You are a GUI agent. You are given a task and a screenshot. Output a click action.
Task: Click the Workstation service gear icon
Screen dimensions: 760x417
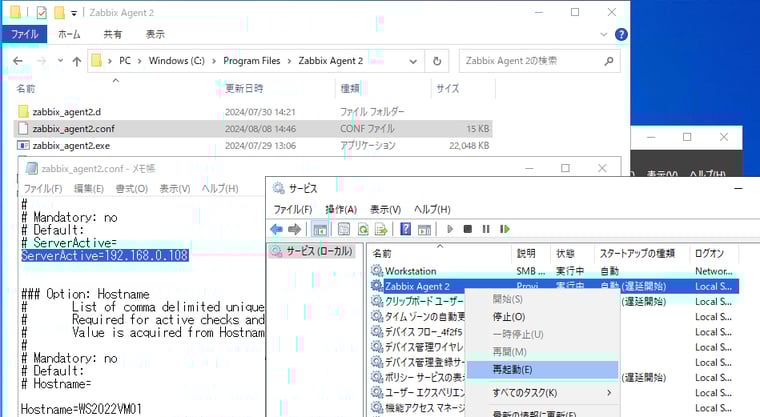(377, 271)
